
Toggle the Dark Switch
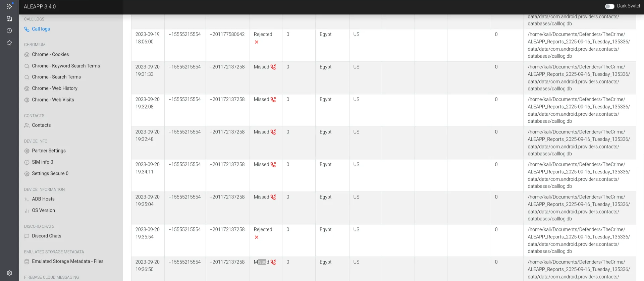(609, 6)
